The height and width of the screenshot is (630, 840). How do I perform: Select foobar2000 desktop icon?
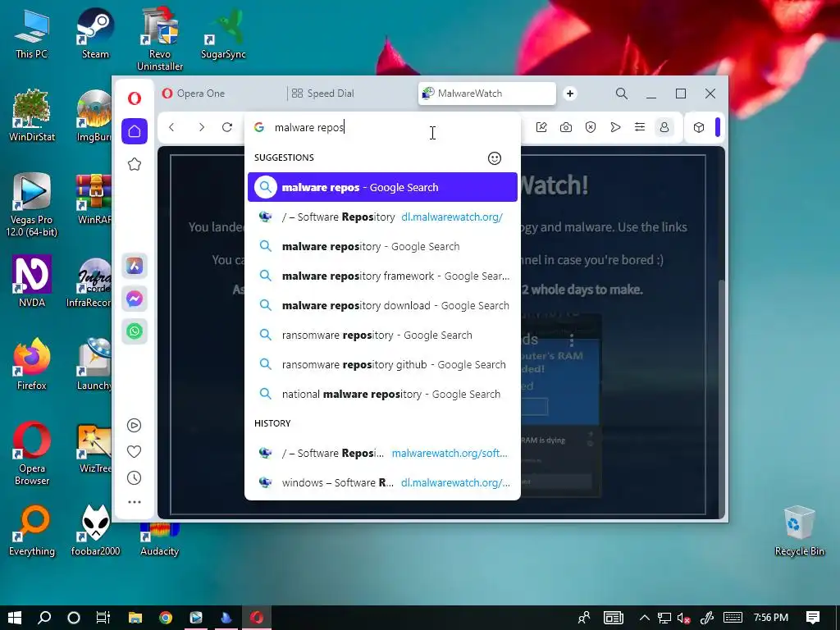95,531
